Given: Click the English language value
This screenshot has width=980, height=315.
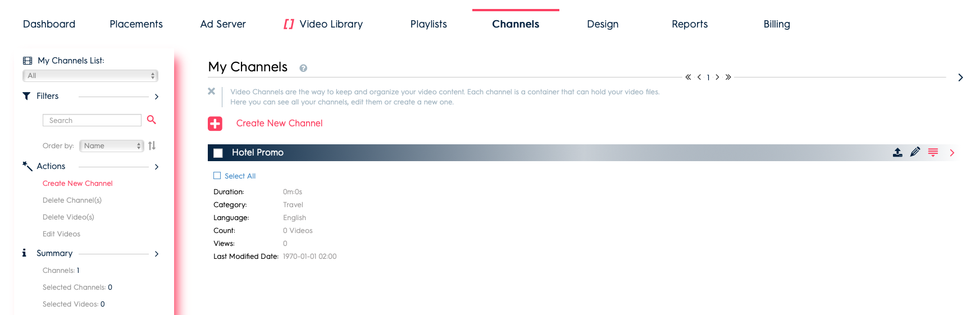Looking at the screenshot, I should [x=294, y=218].
